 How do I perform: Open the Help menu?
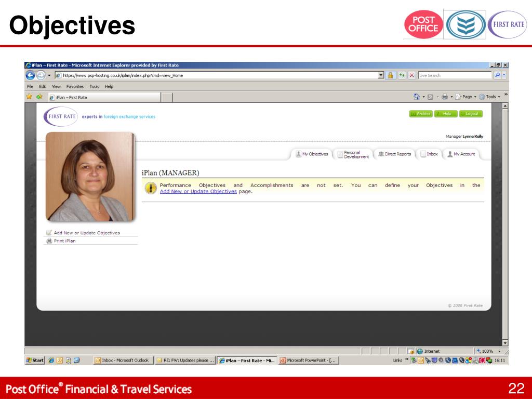(109, 87)
